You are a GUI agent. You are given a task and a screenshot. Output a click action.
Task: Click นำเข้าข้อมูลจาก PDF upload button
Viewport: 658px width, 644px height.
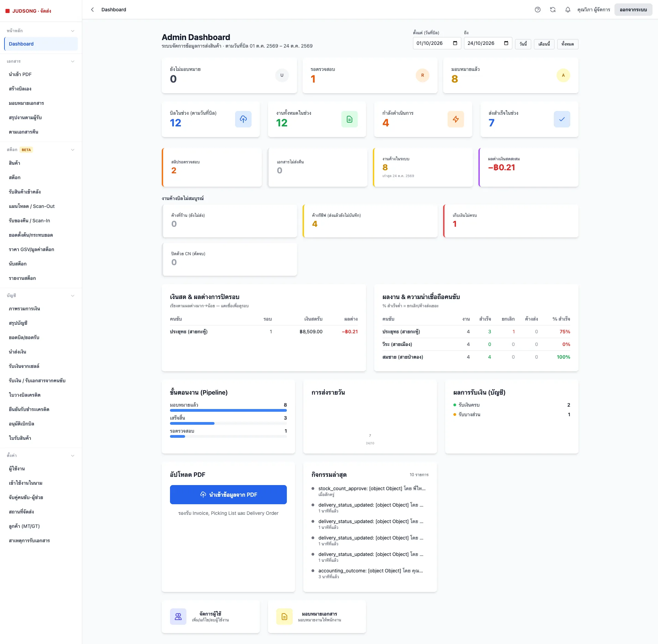pyautogui.click(x=228, y=495)
